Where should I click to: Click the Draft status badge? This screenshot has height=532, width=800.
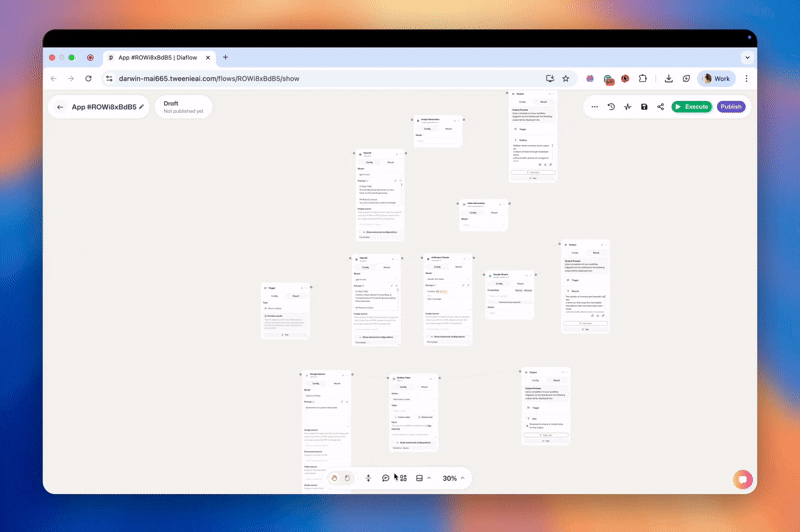pyautogui.click(x=183, y=107)
